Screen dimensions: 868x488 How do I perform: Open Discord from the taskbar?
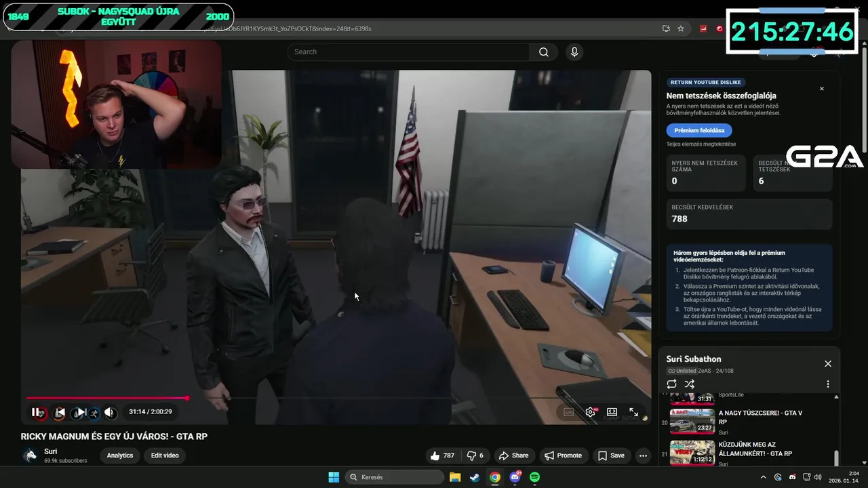(x=515, y=477)
